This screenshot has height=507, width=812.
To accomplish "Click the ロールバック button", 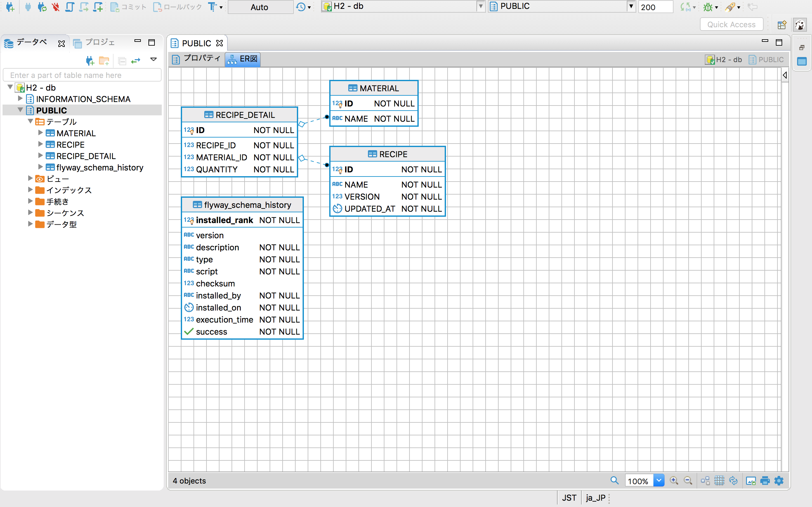I will pos(178,7).
